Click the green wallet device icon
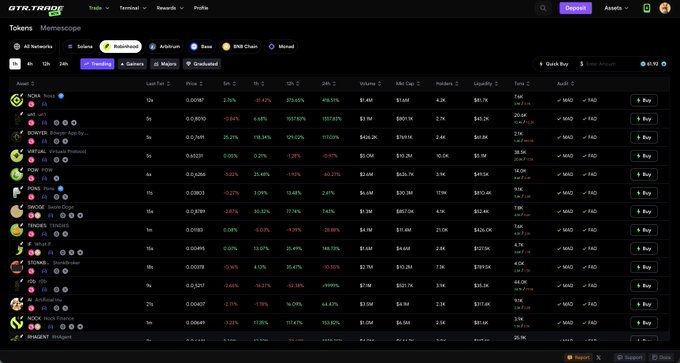Image resolution: width=680 pixels, height=363 pixels. tap(647, 8)
